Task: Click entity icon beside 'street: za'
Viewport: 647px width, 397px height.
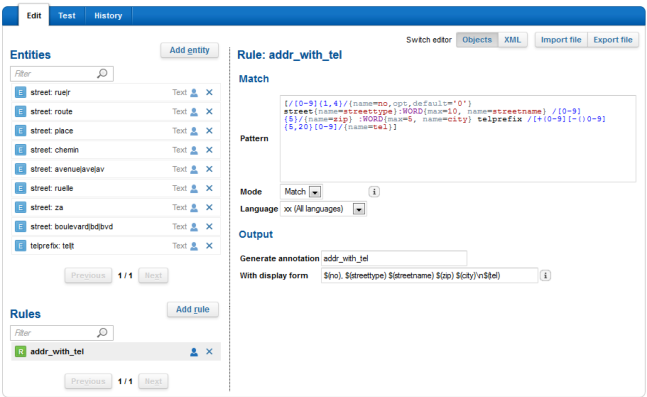Action: 20,208
